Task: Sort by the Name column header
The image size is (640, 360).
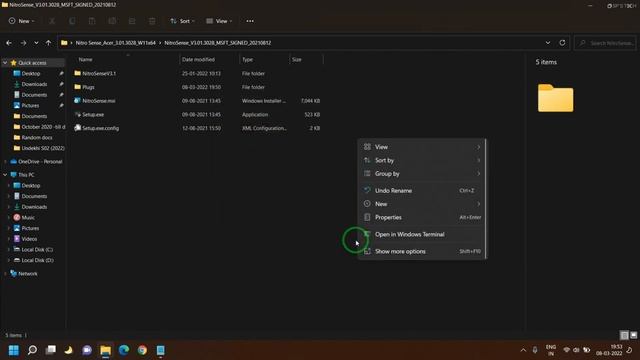Action: tap(85, 60)
